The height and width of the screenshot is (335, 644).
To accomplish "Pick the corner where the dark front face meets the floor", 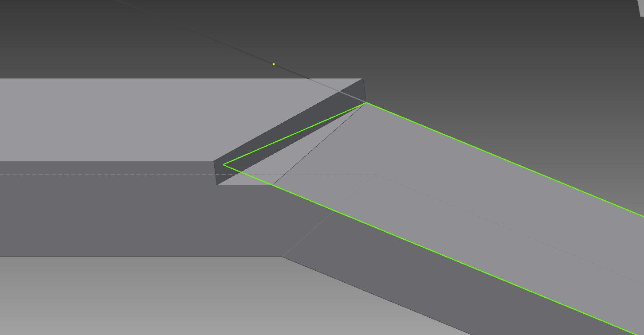I will (282, 257).
